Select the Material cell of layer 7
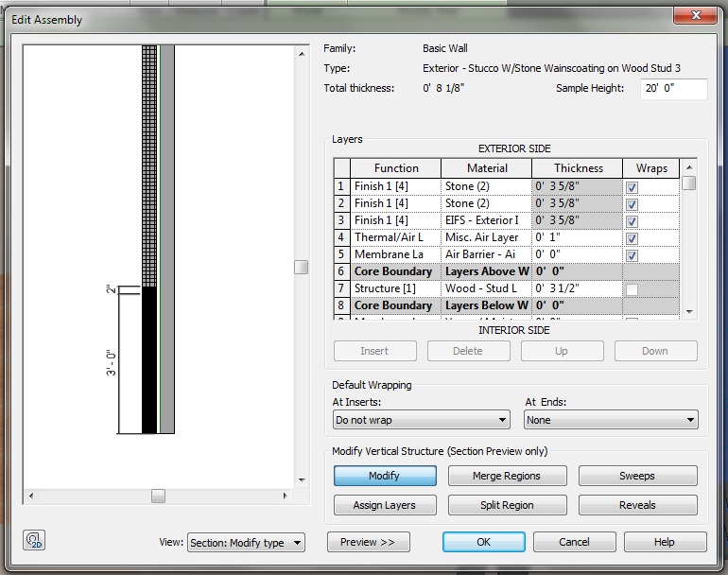Image resolution: width=728 pixels, height=575 pixels. click(486, 288)
